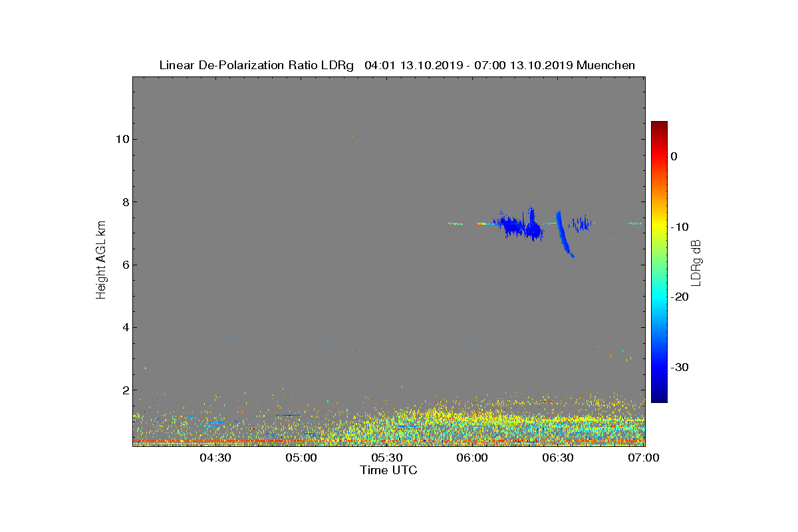Click the colorbar label '-10'
The height and width of the screenshot is (532, 798).
[679, 227]
